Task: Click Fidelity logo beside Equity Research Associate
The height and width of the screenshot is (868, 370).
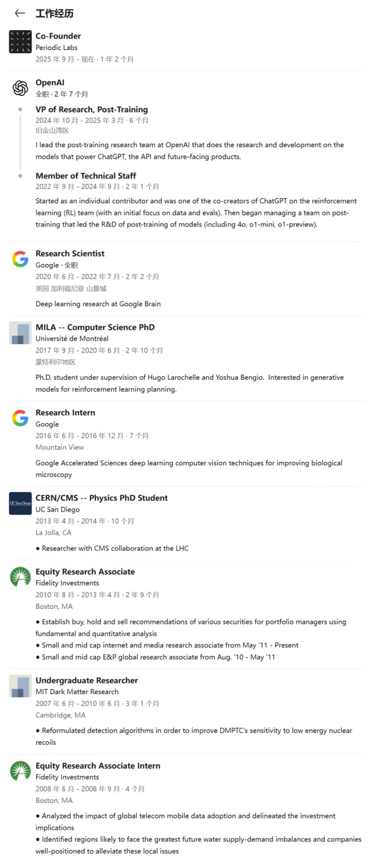Action: click(x=21, y=577)
